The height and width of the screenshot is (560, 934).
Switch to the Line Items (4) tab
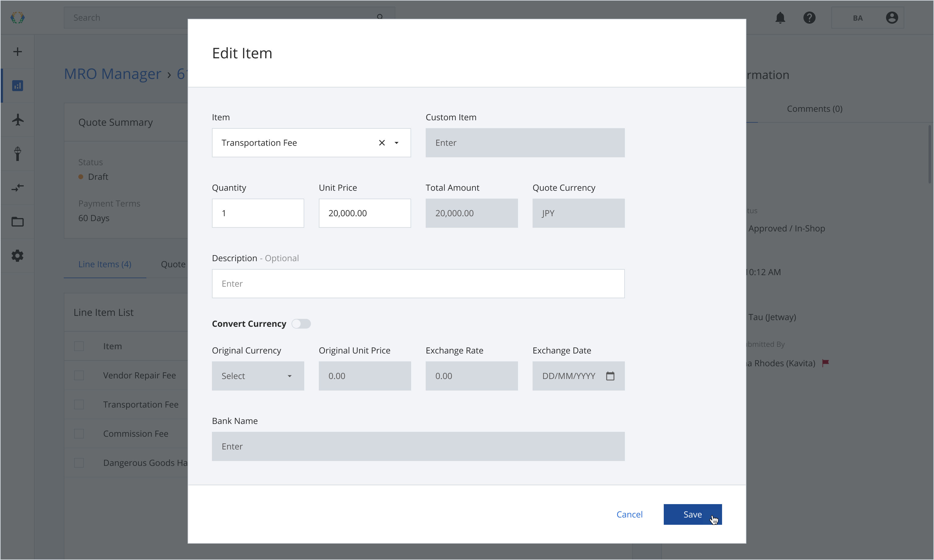pos(105,264)
